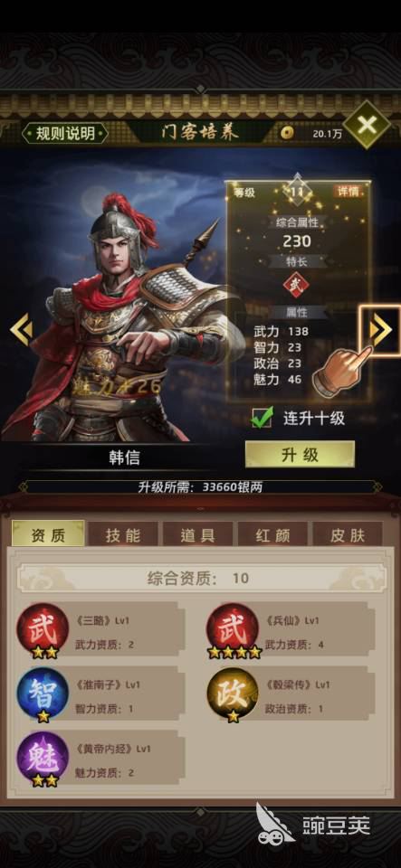
Task: Open the 道具 tab
Action: 197,535
